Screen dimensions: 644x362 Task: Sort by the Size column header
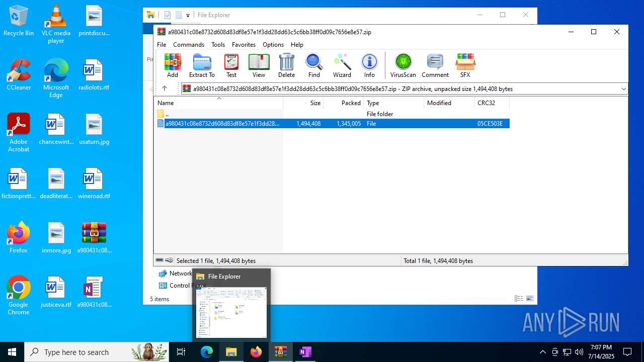[303, 103]
